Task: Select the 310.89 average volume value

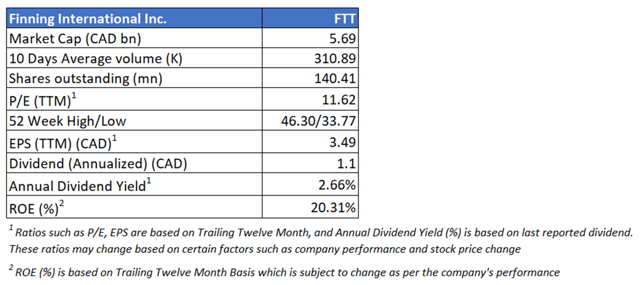Action: tap(336, 58)
